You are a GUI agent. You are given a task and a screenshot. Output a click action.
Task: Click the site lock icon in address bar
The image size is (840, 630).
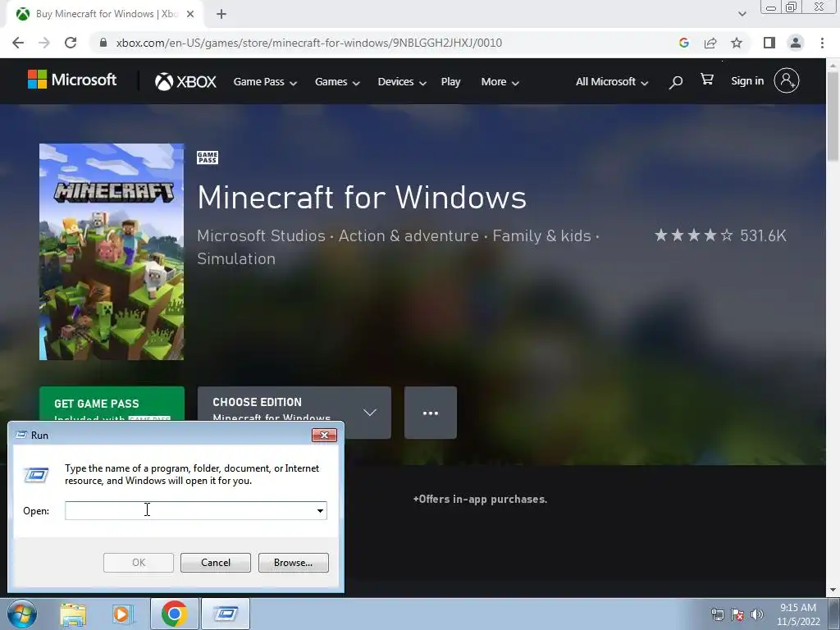[x=103, y=43]
